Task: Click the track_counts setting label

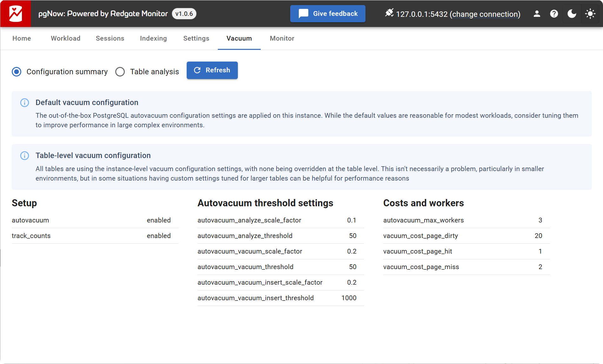Action: 31,236
